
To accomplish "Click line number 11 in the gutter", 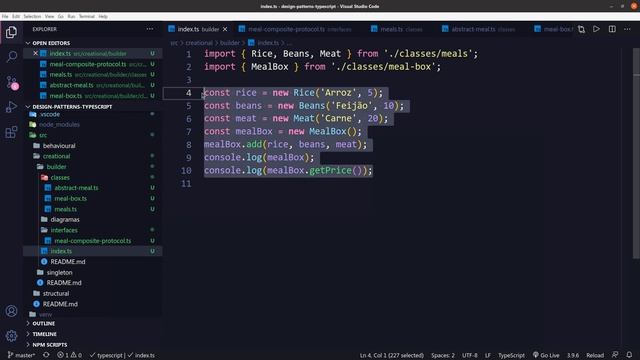I will [x=186, y=184].
